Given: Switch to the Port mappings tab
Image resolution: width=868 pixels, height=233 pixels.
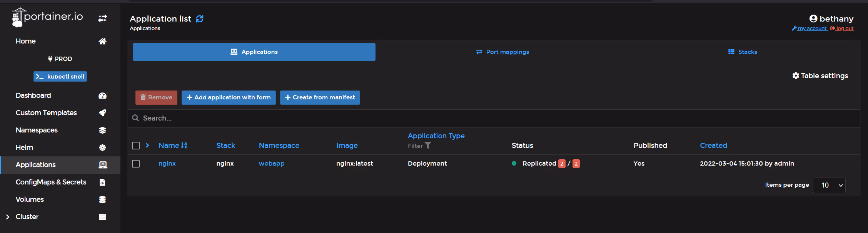Looking at the screenshot, I should click(x=502, y=52).
